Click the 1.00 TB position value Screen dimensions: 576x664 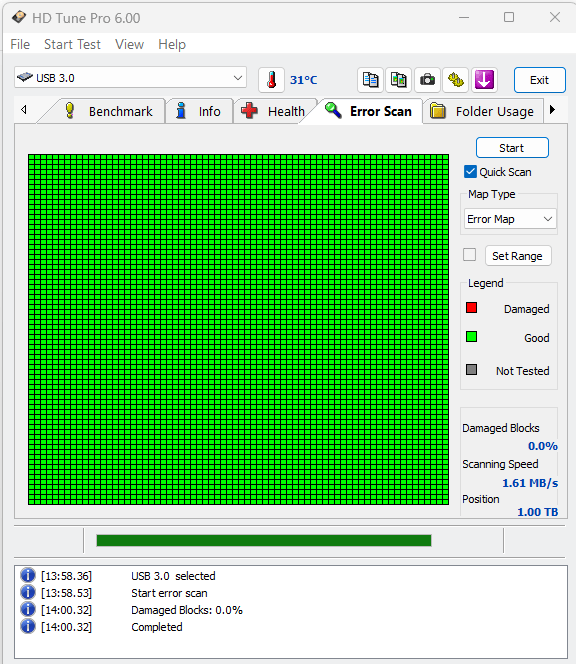click(x=537, y=512)
